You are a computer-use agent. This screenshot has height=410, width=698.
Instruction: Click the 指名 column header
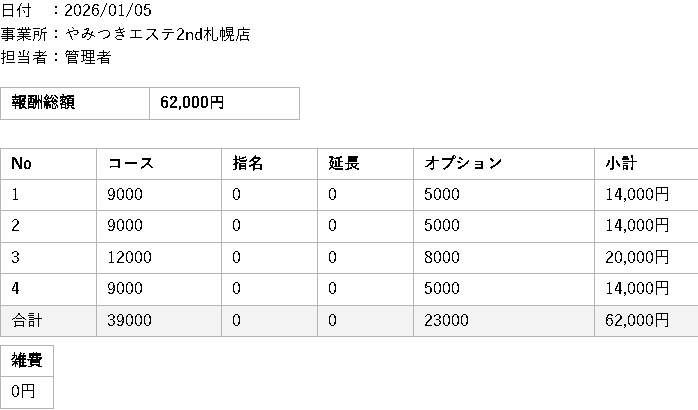(248, 163)
